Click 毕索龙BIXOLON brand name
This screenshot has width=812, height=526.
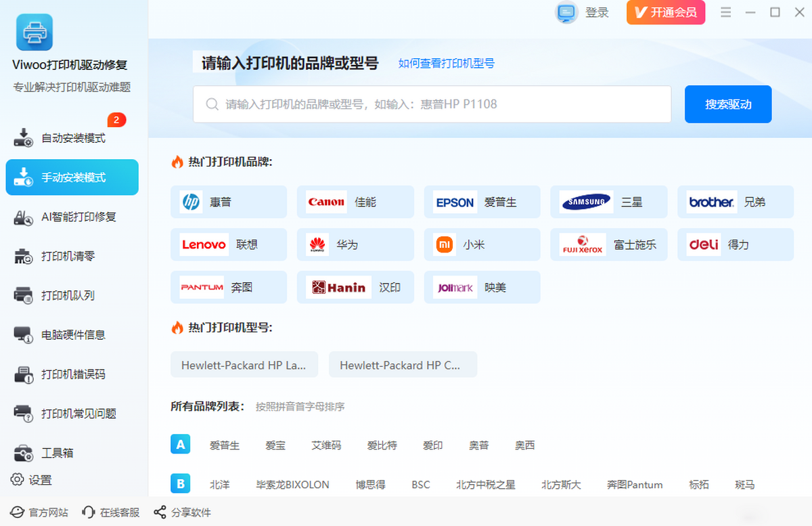pos(293,485)
